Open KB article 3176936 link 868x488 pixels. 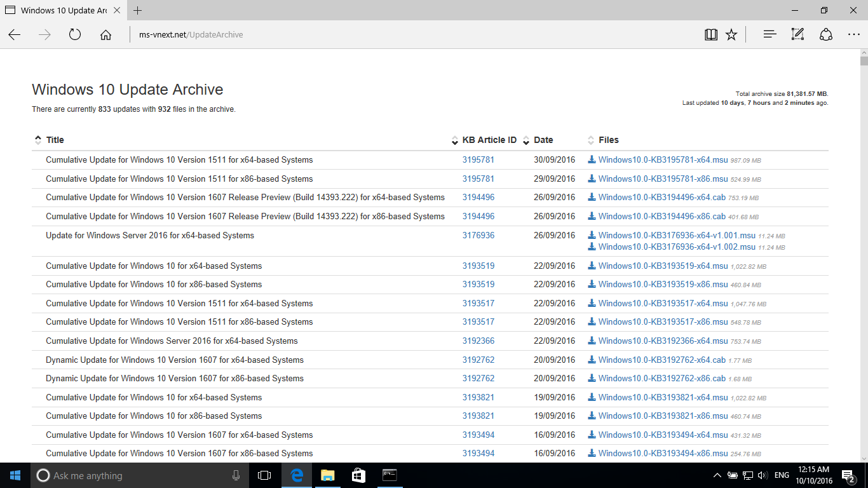point(478,236)
